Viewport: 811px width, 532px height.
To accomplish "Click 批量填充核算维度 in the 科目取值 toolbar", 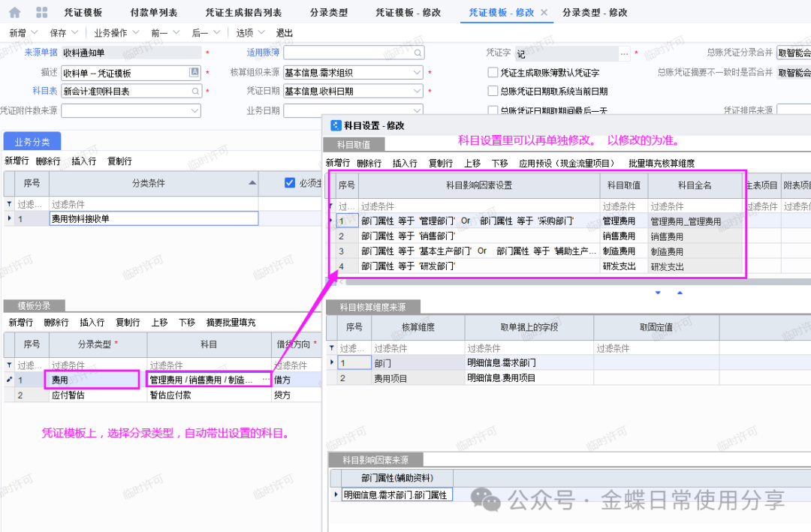I will click(x=662, y=163).
